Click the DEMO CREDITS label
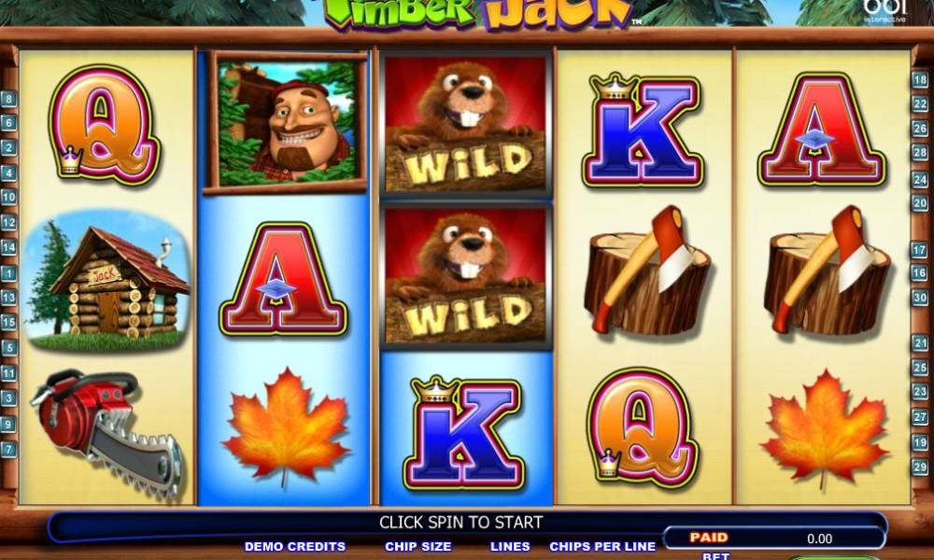Viewport: 934px width, 560px height. [x=295, y=546]
